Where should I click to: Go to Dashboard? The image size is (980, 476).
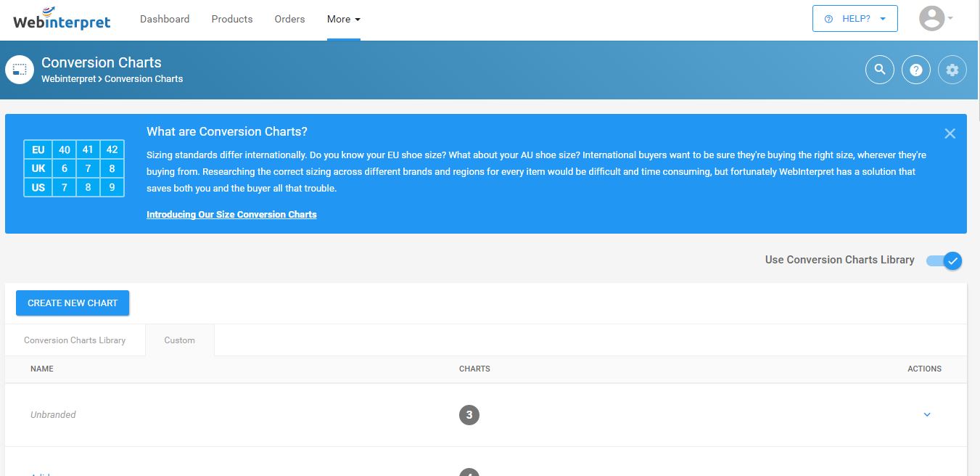(165, 20)
